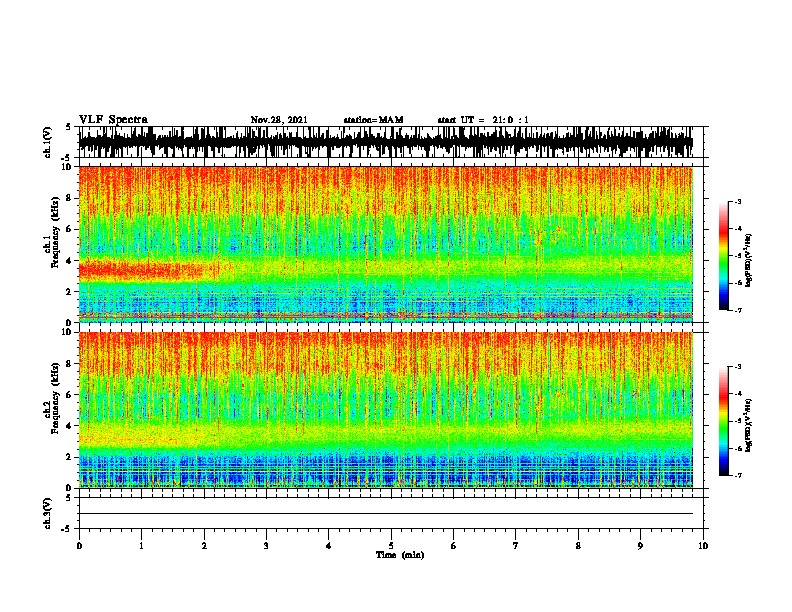
Task: Click the 'Time (min)' axis title
Action: [400, 555]
